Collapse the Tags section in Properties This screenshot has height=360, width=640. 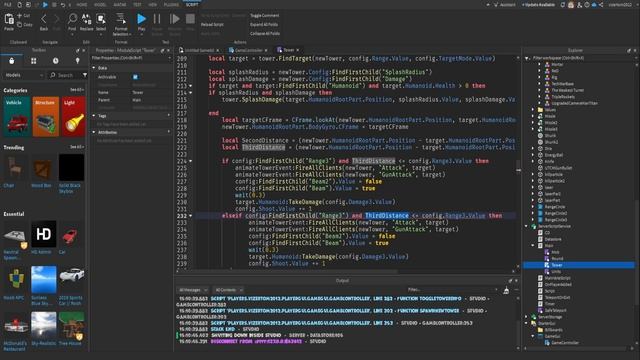[94, 116]
